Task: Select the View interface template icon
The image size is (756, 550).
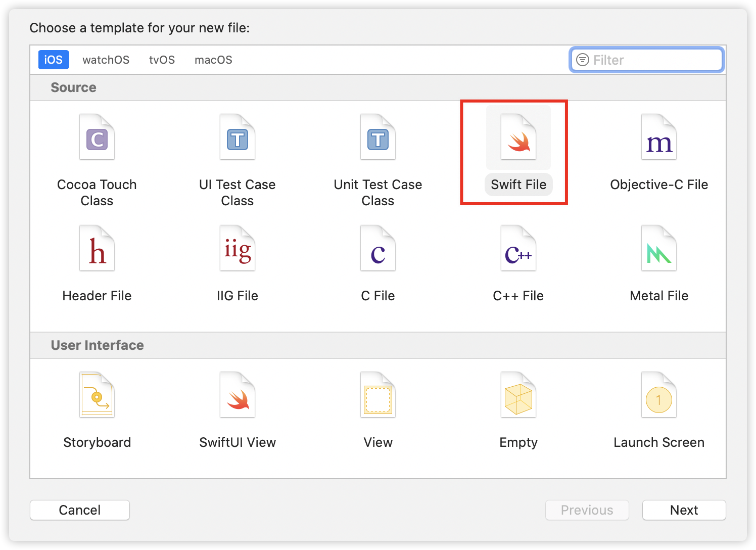Action: [x=378, y=395]
